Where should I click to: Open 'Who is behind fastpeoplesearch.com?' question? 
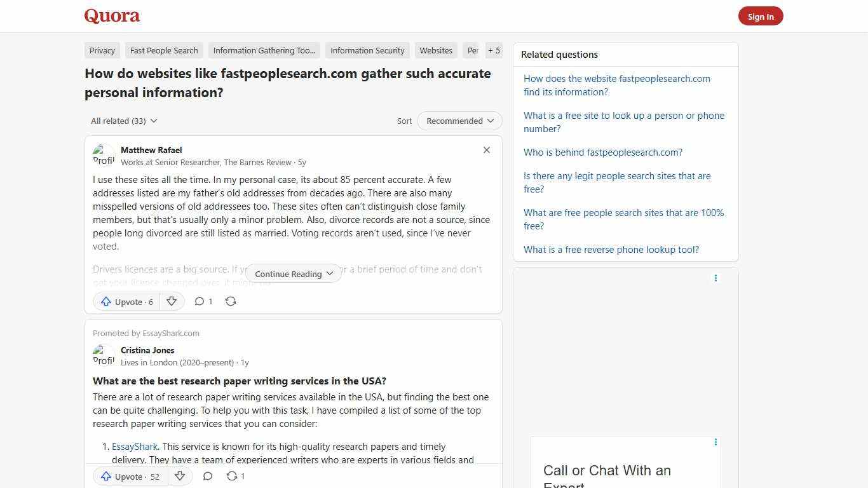(x=602, y=152)
